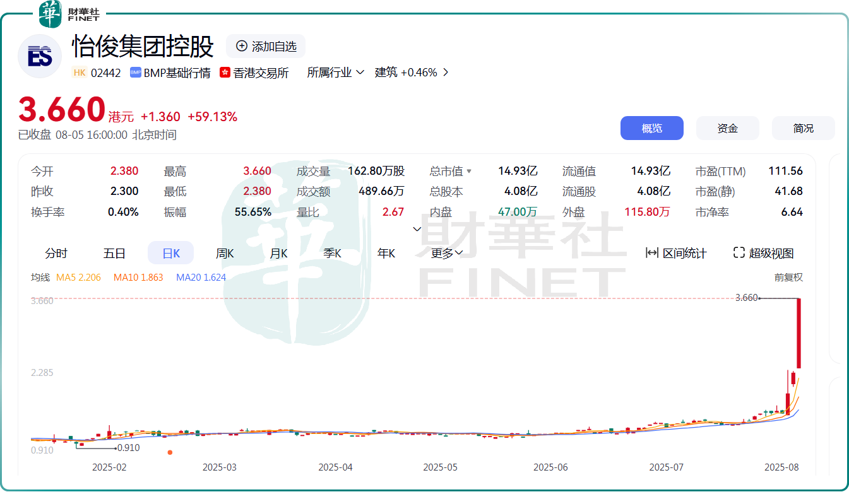Click the MA20 1.624 indicator label
Screen dimensions: 849x504
coord(201,277)
